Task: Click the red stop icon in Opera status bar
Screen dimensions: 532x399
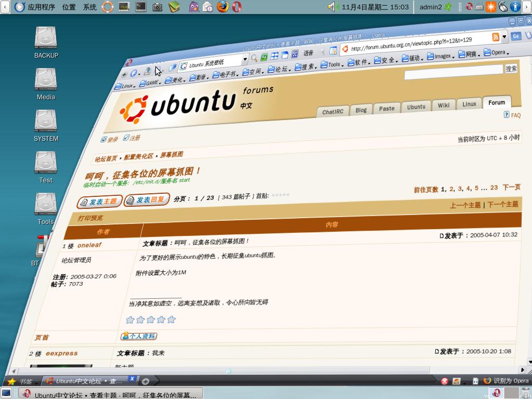Action: (445, 381)
